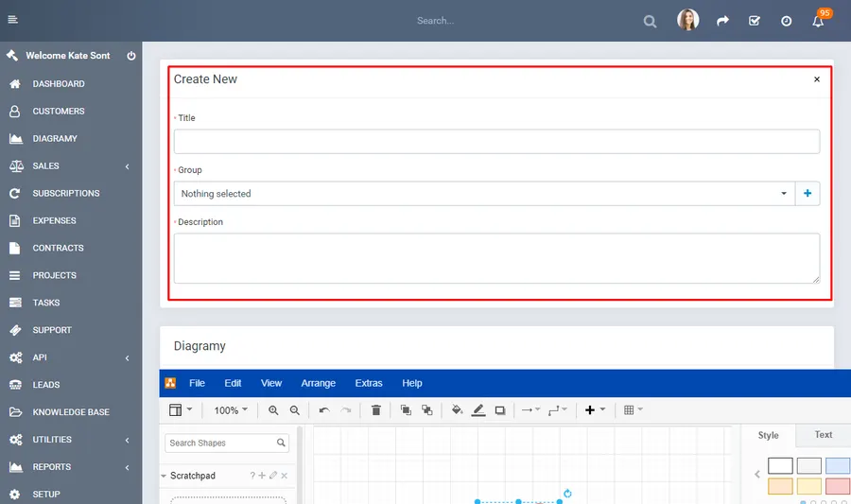Click the share arrow icon in header
This screenshot has height=504, width=851.
pyautogui.click(x=722, y=21)
